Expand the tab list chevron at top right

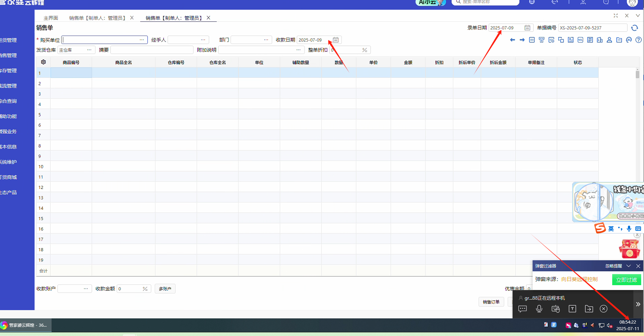point(638,16)
